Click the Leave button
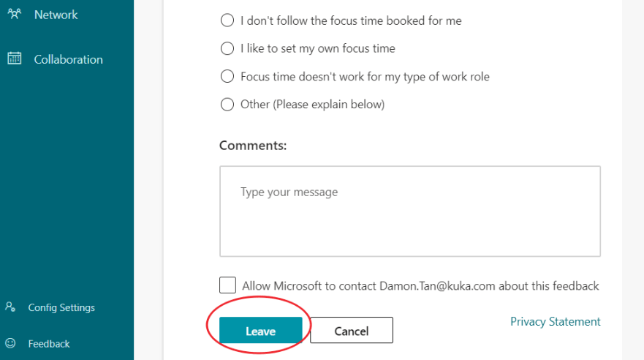The height and width of the screenshot is (360, 644). coord(261,330)
